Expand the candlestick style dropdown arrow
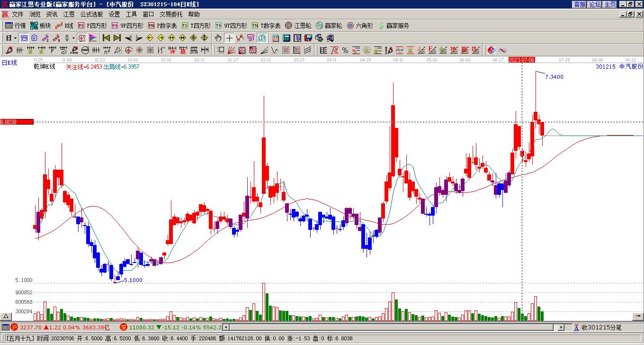The image size is (644, 345). (73, 38)
